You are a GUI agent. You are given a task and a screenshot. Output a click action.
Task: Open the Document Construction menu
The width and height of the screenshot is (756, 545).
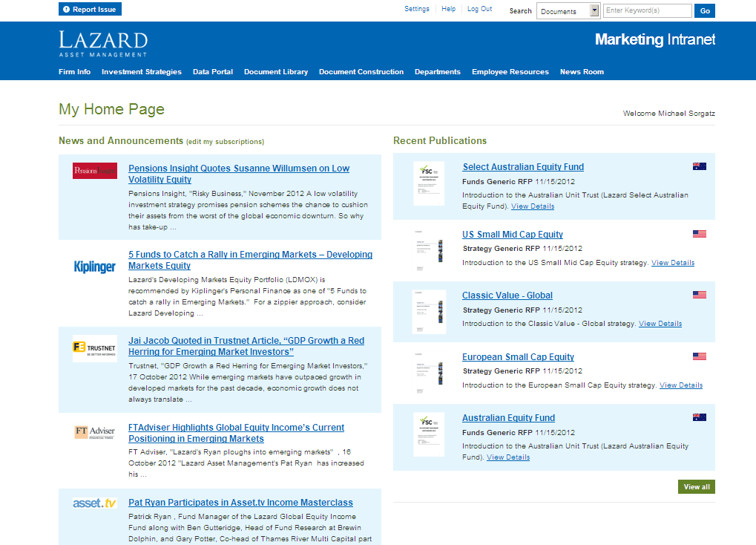point(361,71)
